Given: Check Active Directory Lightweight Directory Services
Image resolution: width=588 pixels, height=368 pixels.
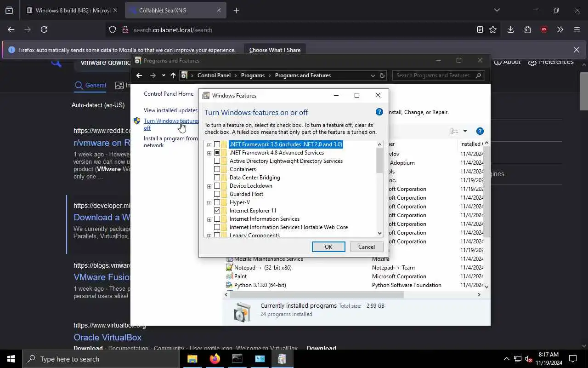Looking at the screenshot, I should point(217,161).
